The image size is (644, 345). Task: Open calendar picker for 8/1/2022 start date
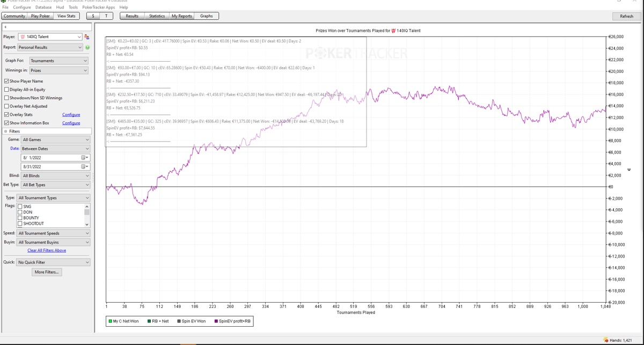click(x=83, y=158)
